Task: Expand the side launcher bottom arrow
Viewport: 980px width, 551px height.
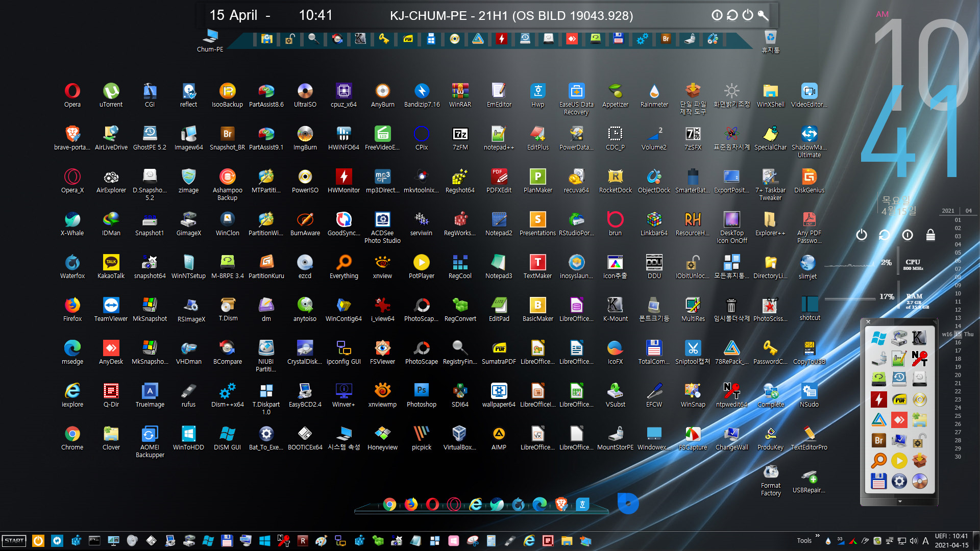Action: click(x=900, y=502)
